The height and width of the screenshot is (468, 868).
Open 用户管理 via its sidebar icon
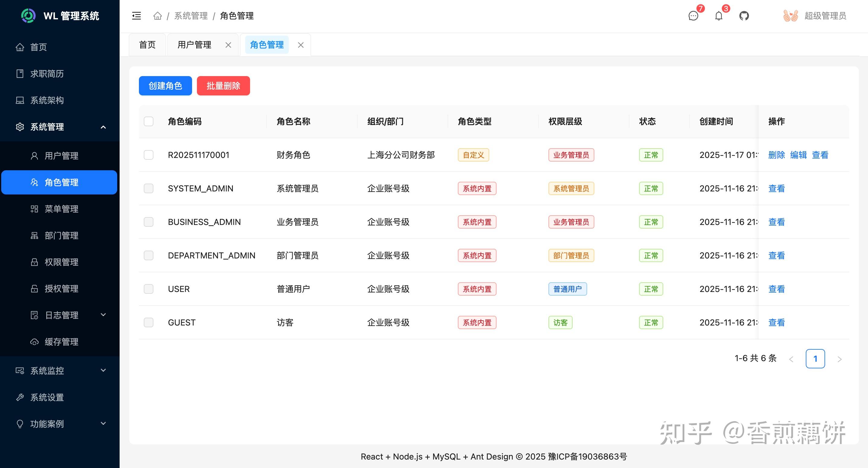coord(35,155)
